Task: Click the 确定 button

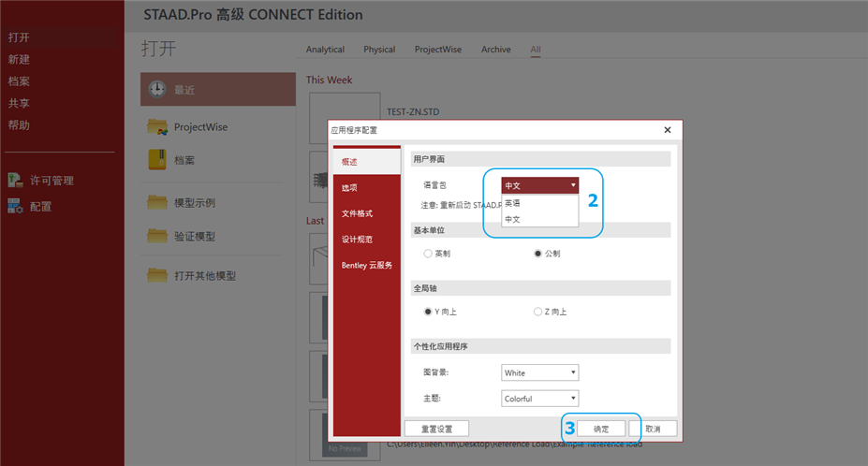Action: pos(601,429)
